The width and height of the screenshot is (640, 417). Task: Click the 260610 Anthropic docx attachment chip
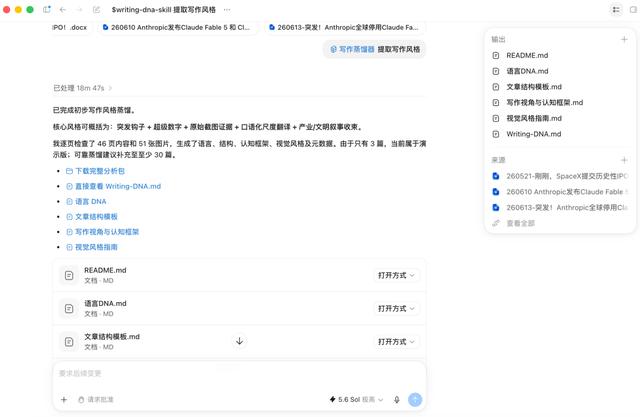176,27
